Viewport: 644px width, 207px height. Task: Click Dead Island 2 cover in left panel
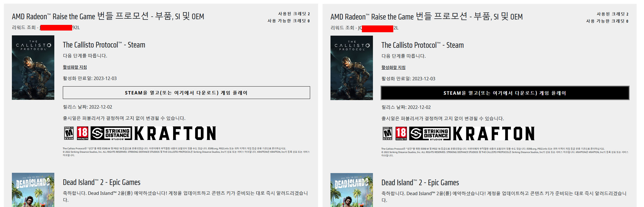(33, 190)
